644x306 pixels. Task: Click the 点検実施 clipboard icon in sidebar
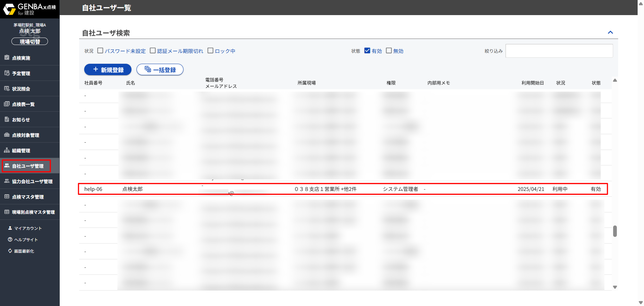point(7,57)
